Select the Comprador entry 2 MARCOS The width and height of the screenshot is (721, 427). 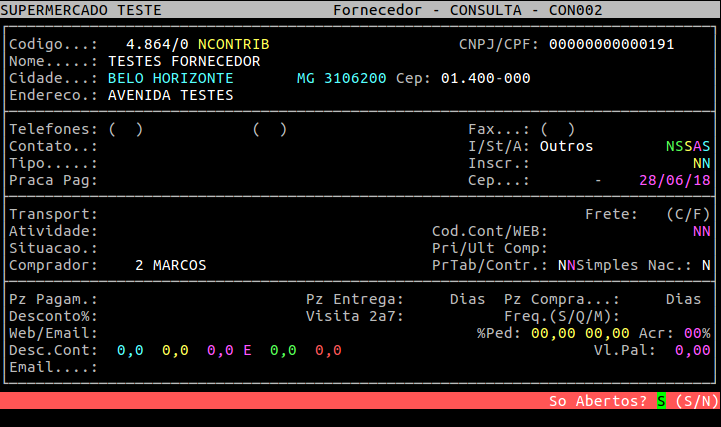pyautogui.click(x=170, y=266)
